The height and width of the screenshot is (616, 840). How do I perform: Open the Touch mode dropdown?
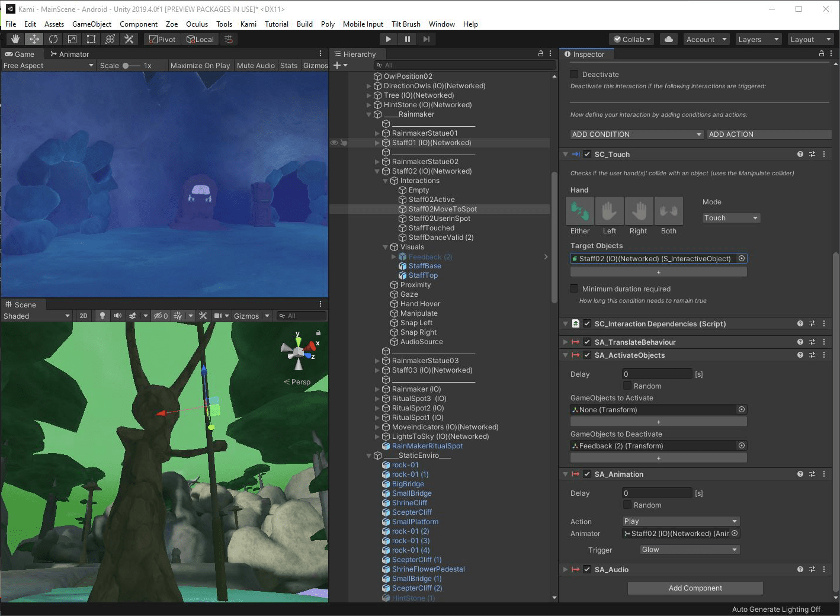(730, 218)
